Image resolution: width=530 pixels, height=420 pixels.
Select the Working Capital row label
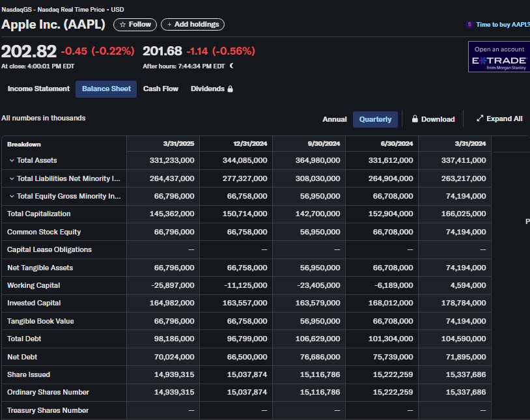point(33,285)
